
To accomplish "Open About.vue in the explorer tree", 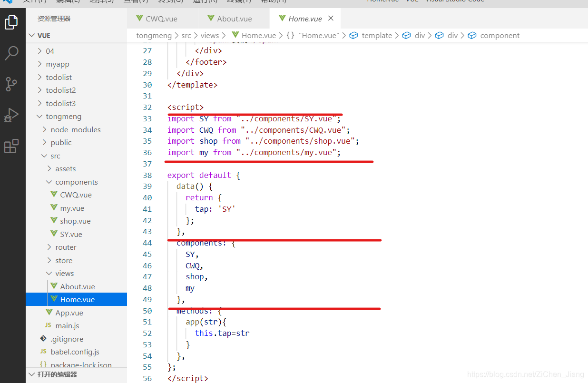I will tap(76, 286).
